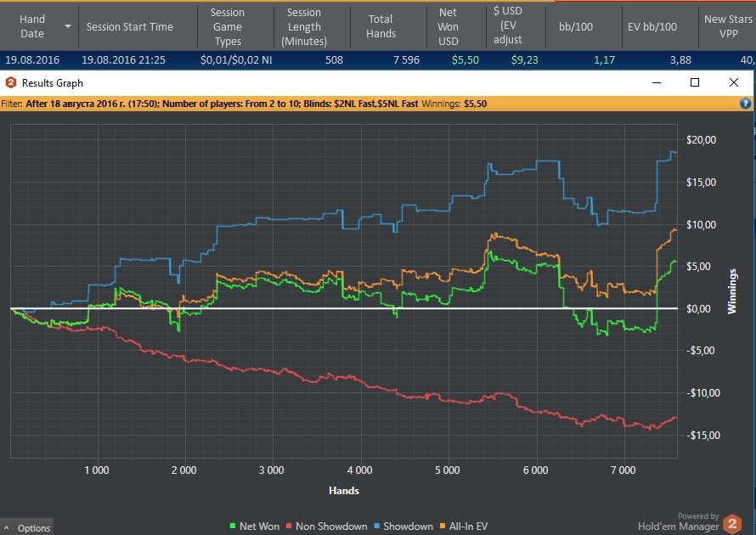The width and height of the screenshot is (756, 535).
Task: Toggle the All-In EV orange legend series
Action: (x=463, y=527)
